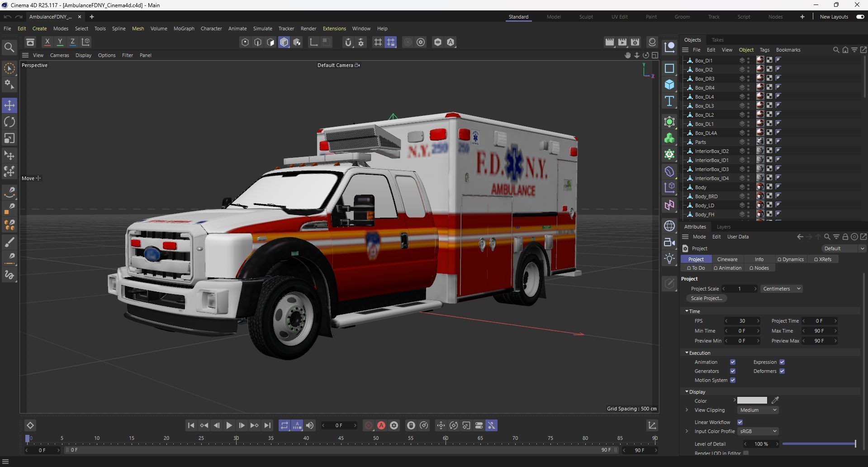Open the Info tab in Project settings

[759, 259]
